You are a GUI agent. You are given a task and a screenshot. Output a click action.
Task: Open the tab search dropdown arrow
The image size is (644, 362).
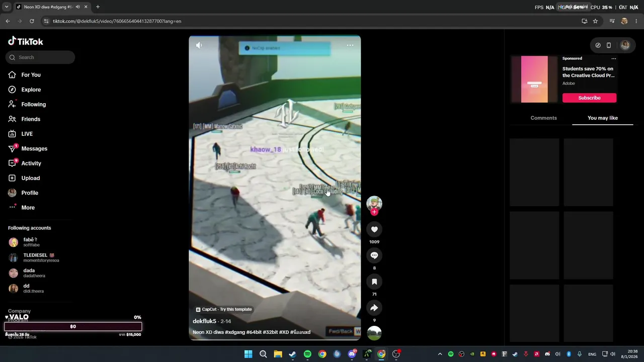(x=7, y=7)
